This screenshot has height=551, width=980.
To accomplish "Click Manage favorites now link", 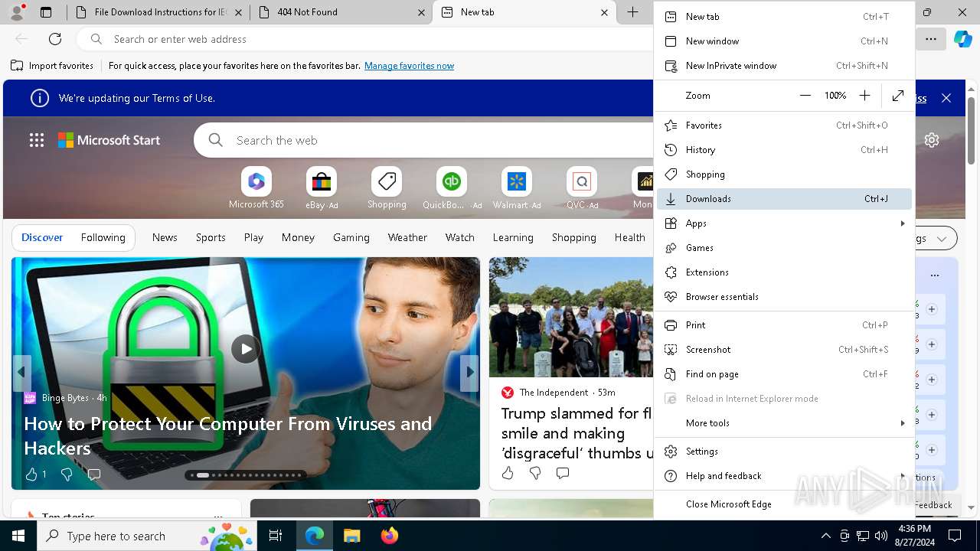I will pyautogui.click(x=409, y=66).
